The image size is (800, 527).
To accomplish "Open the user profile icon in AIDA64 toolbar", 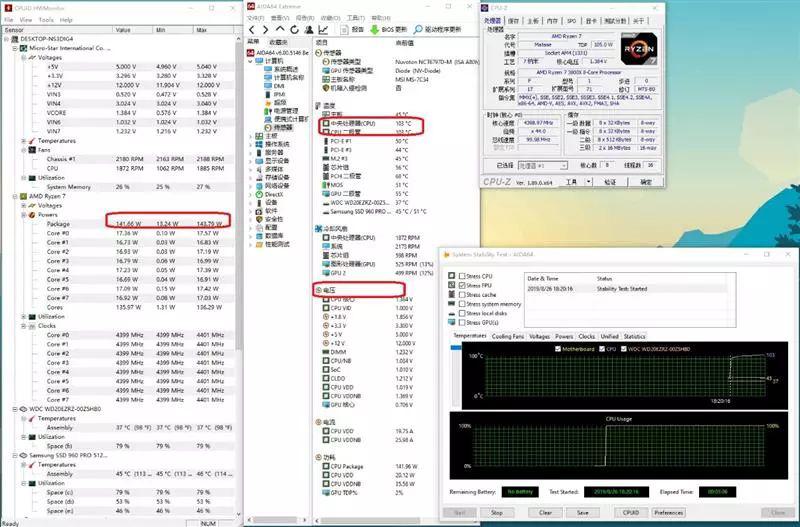I will 309,30.
